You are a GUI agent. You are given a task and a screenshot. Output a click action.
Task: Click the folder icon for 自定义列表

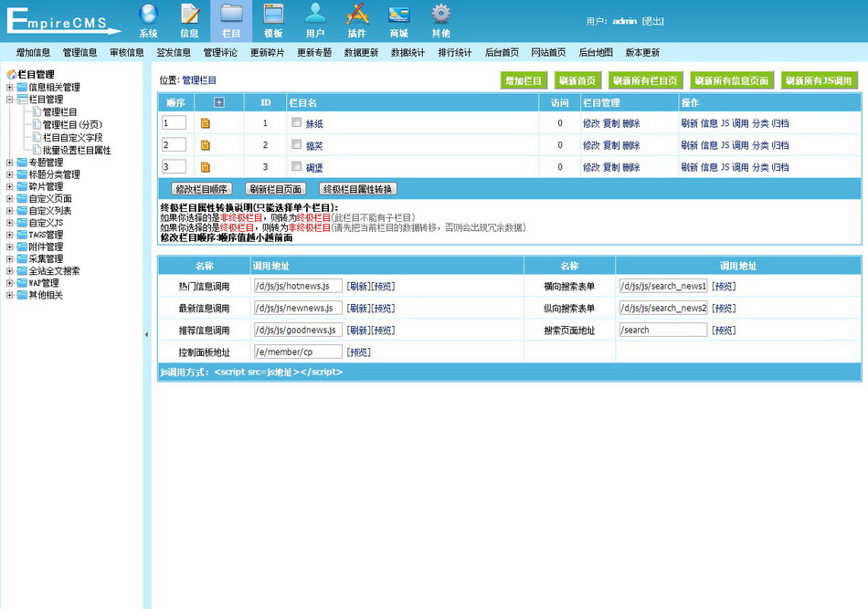click(x=22, y=211)
